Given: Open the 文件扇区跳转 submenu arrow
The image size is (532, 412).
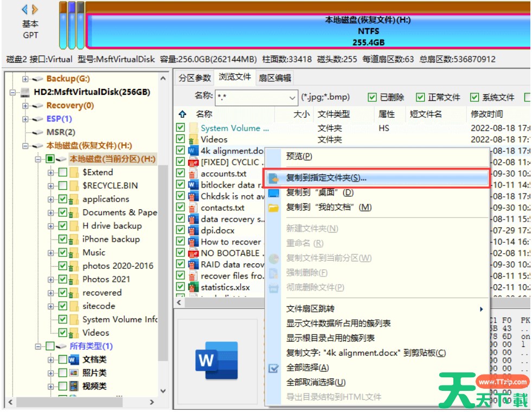Looking at the screenshot, I should pyautogui.click(x=481, y=309).
